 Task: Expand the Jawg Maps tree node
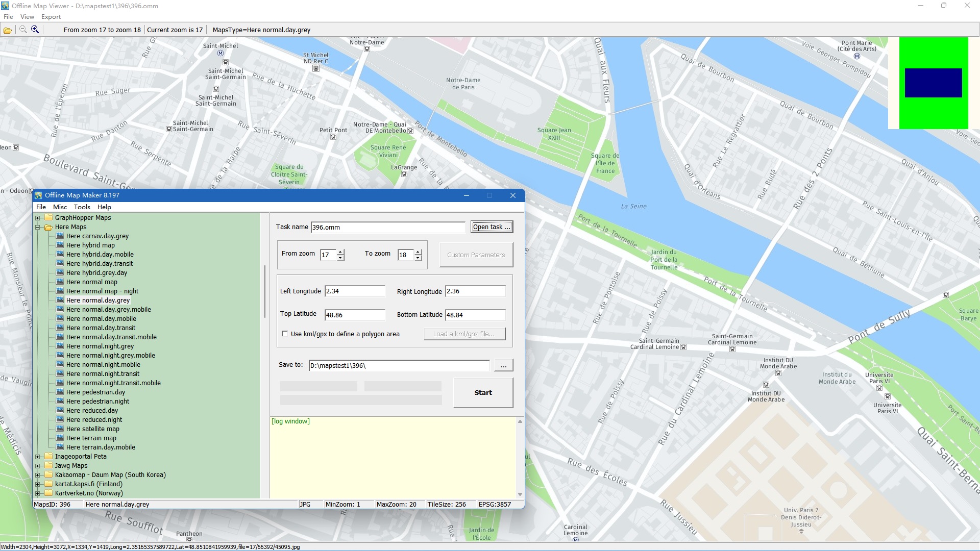tap(37, 466)
